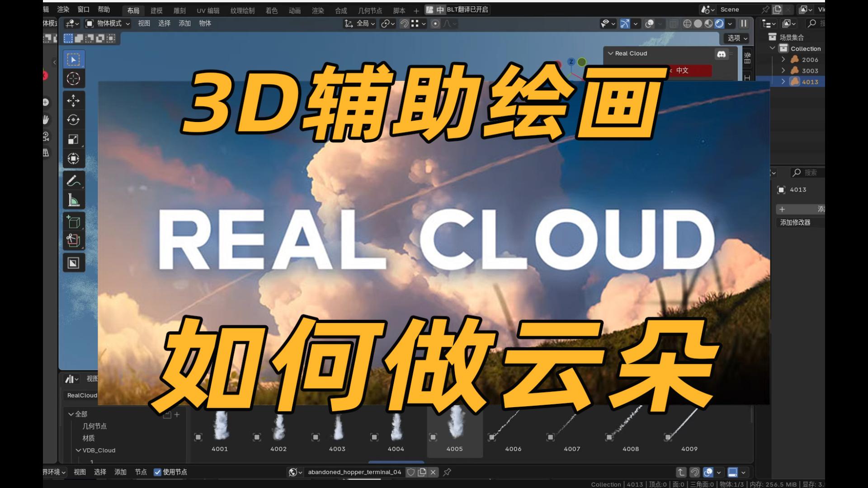Unlink the abandoned_hopper_terminal_04 world
868x488 pixels.
click(433, 472)
